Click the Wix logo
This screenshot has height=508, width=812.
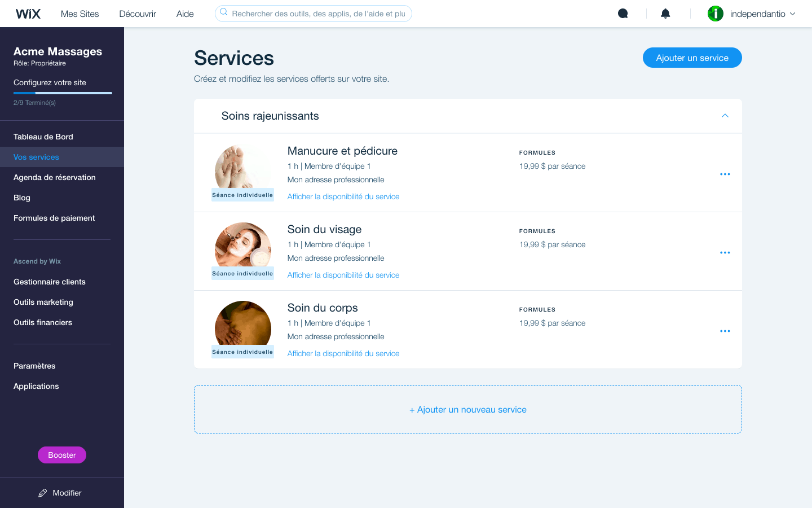(28, 14)
